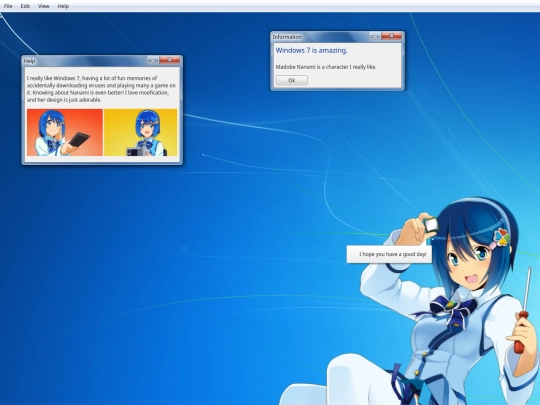Select the Nanami thumbnail on yellow background
The height and width of the screenshot is (405, 540).
click(141, 133)
